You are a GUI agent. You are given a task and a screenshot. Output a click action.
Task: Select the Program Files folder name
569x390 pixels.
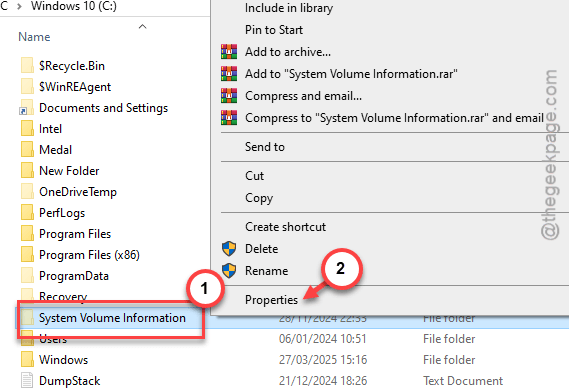75,234
